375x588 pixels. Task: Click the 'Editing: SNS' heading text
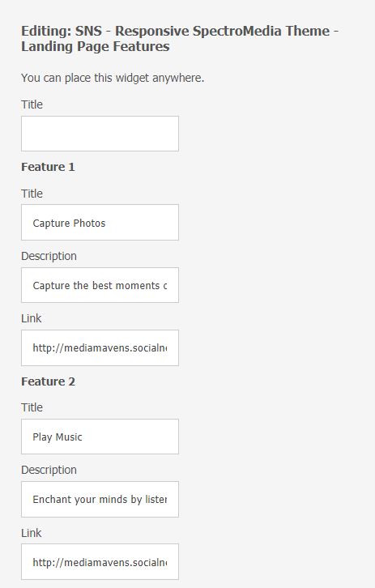point(62,31)
